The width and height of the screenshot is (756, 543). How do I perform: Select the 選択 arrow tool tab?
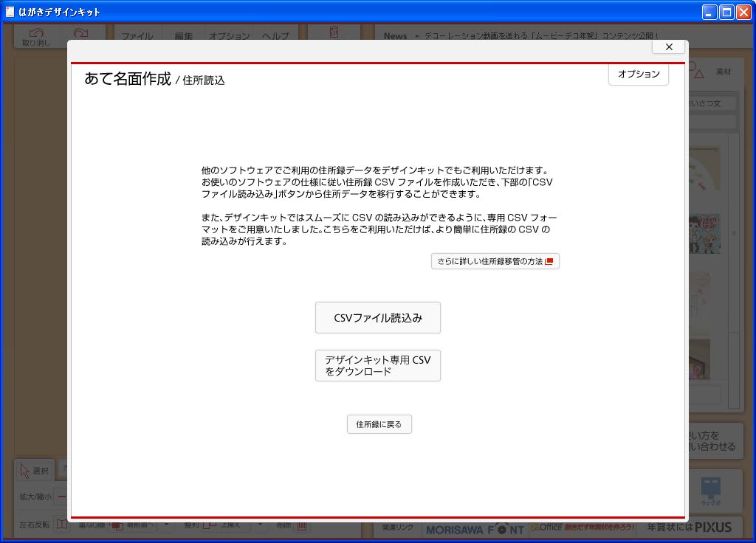pyautogui.click(x=34, y=471)
